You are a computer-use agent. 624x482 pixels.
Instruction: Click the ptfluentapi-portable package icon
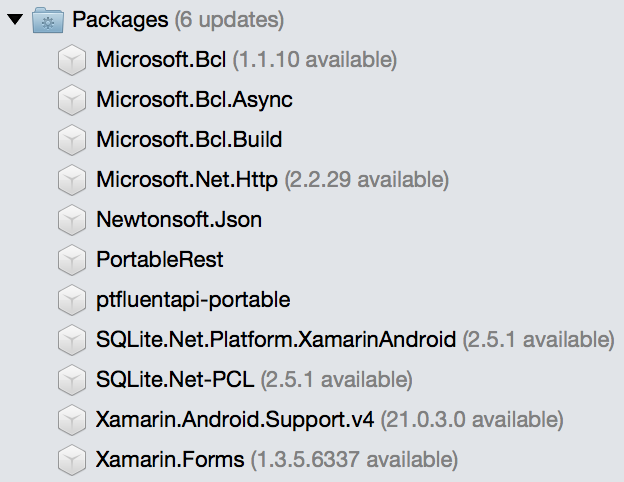[73, 300]
